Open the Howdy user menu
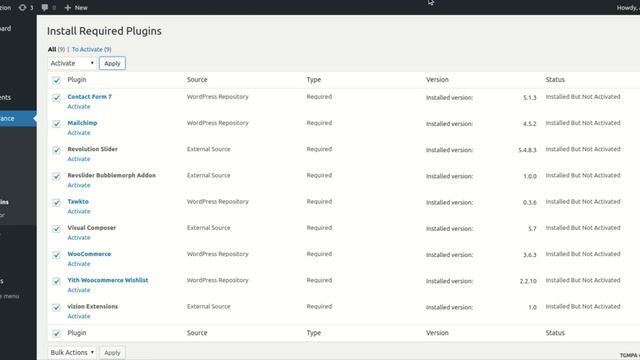The width and height of the screenshot is (640, 360). [x=628, y=8]
